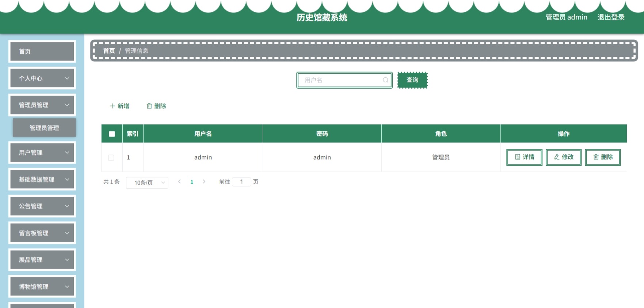Click the plus icon beside 新增
The image size is (644, 308).
pyautogui.click(x=113, y=106)
